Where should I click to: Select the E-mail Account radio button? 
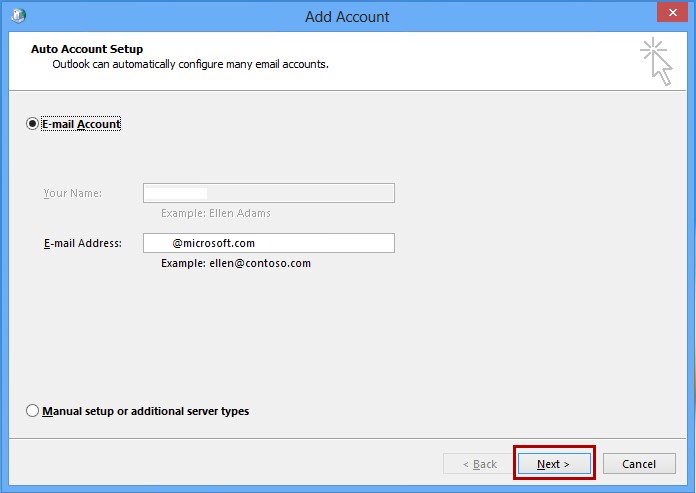click(x=32, y=123)
